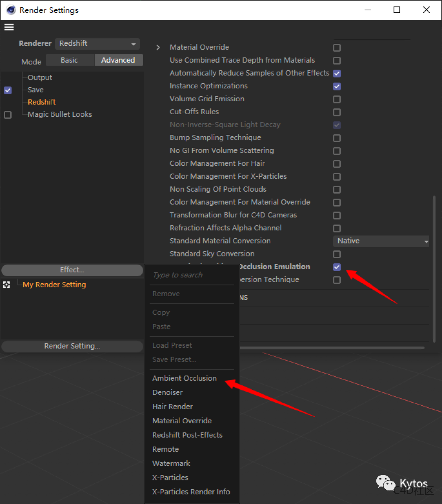Click the Cinema 4D app logo
This screenshot has width=442, height=504.
click(x=11, y=10)
